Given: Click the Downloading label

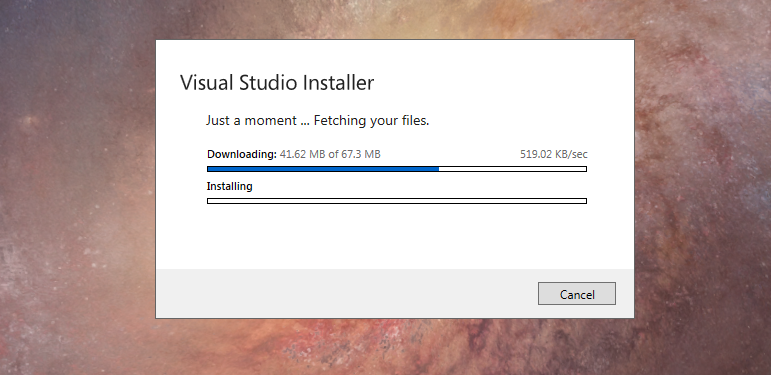Looking at the screenshot, I should 242,154.
